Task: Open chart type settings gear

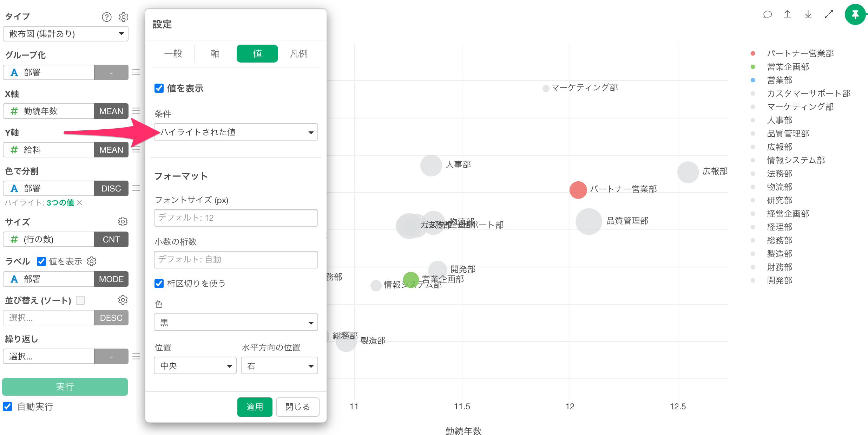Action: 123,17
